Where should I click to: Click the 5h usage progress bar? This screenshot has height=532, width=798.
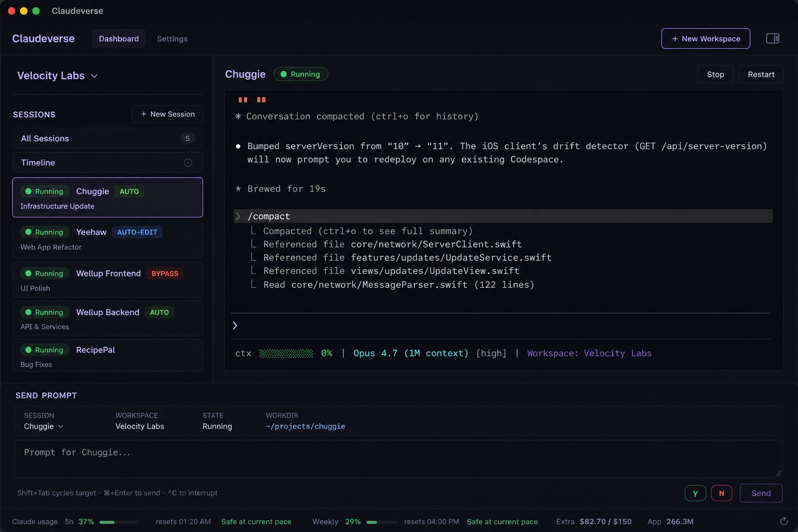118,522
